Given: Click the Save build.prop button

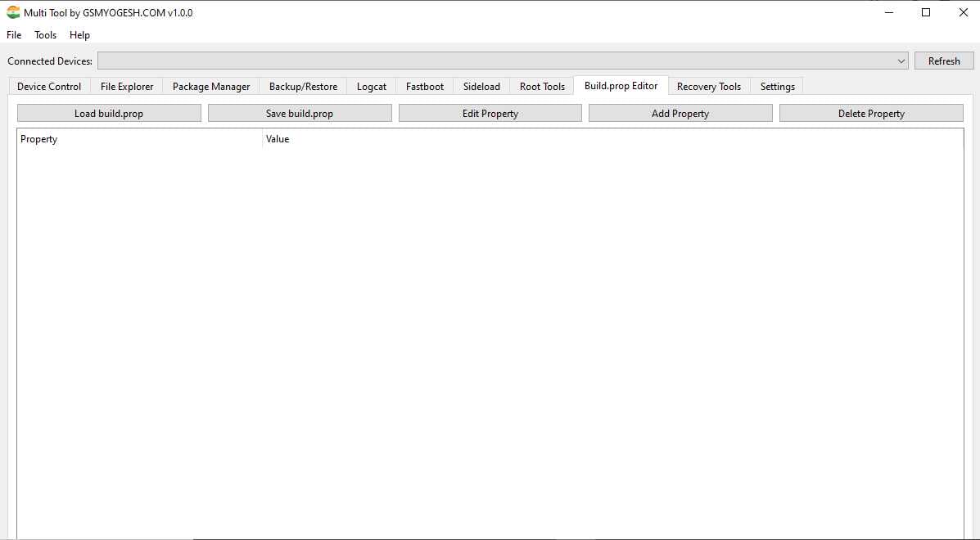Looking at the screenshot, I should 300,114.
